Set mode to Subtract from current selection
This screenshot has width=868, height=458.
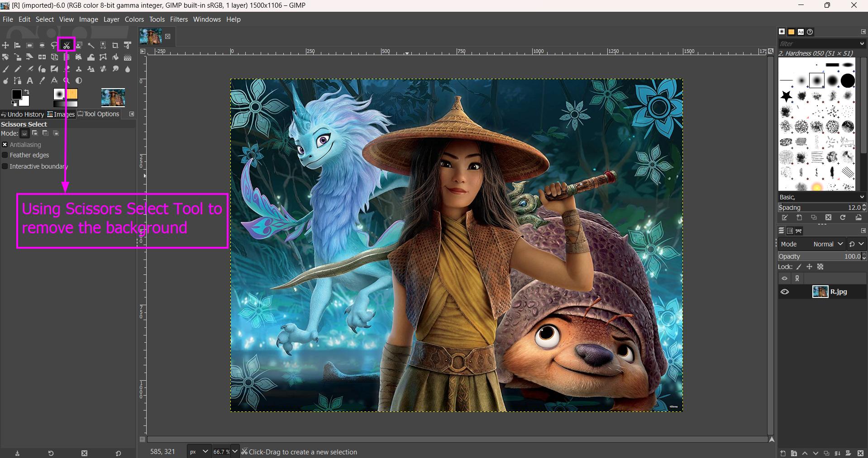(x=45, y=133)
